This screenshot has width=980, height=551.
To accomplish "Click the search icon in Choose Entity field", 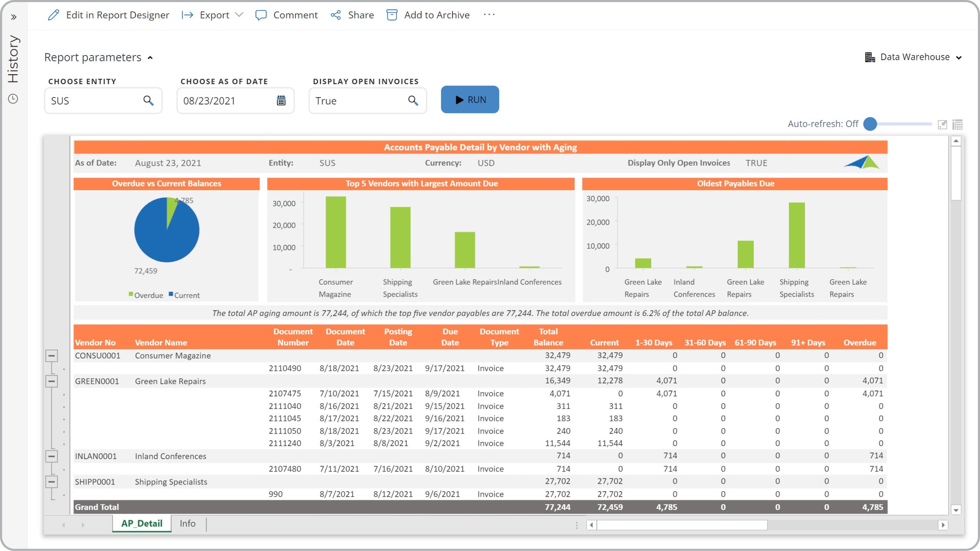I will (148, 101).
